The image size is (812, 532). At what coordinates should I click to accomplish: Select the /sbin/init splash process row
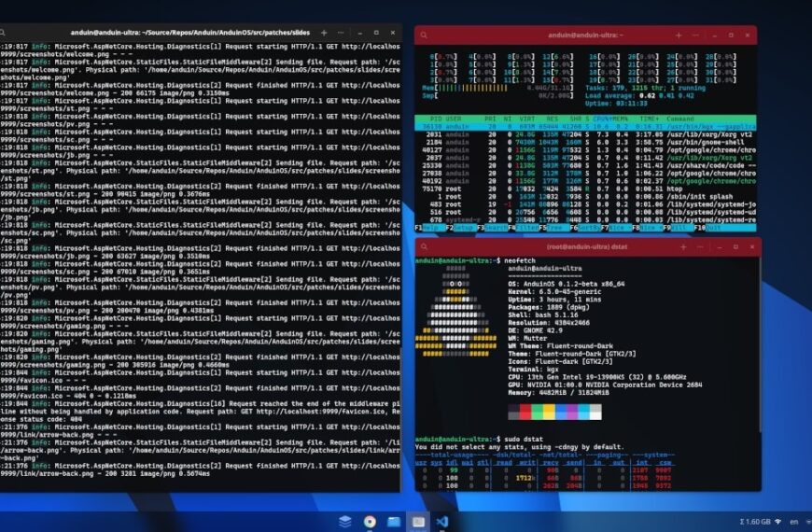[585, 196]
